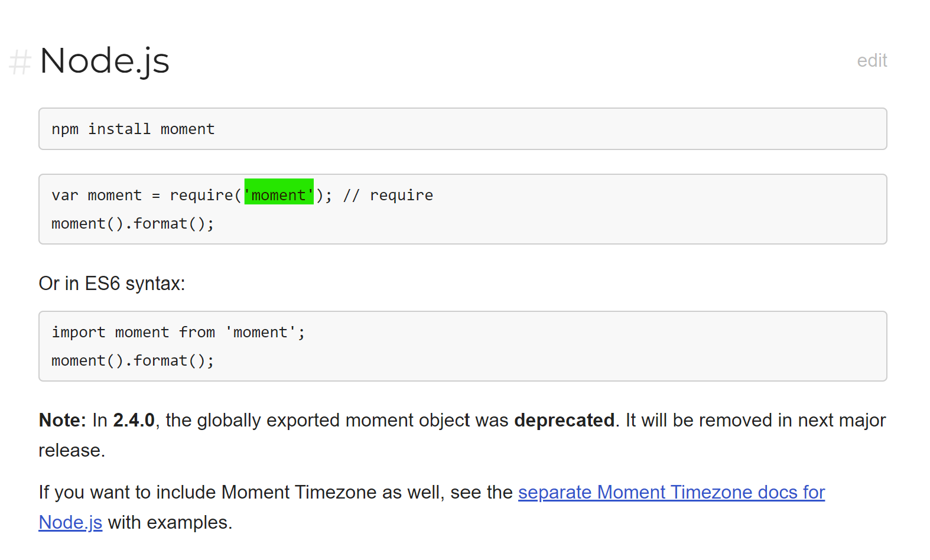Click the word npm in the install command
The height and width of the screenshot is (560, 930).
tap(65, 129)
